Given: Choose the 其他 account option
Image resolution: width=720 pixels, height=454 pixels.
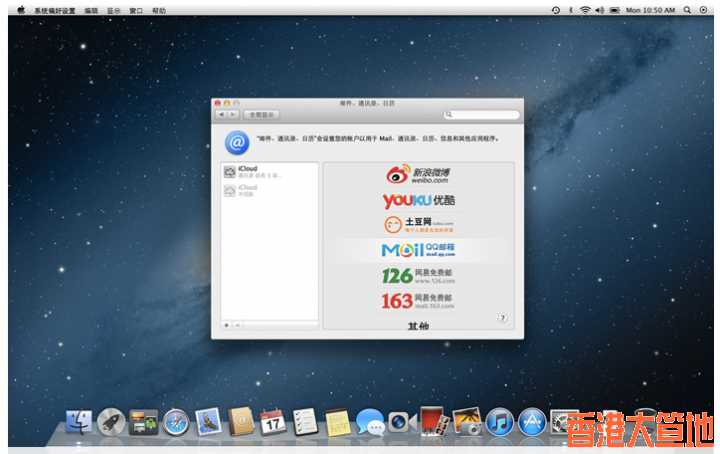Looking at the screenshot, I should coord(418,325).
